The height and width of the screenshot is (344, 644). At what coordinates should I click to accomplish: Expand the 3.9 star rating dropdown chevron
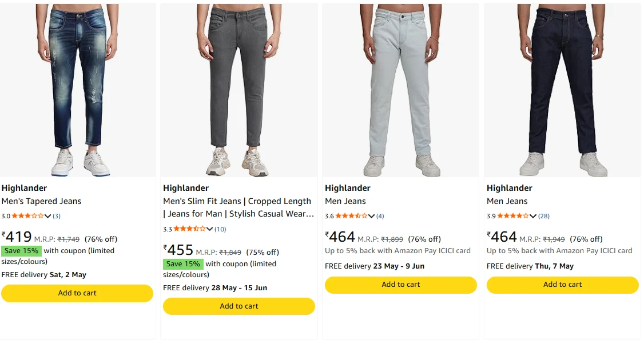pos(533,216)
